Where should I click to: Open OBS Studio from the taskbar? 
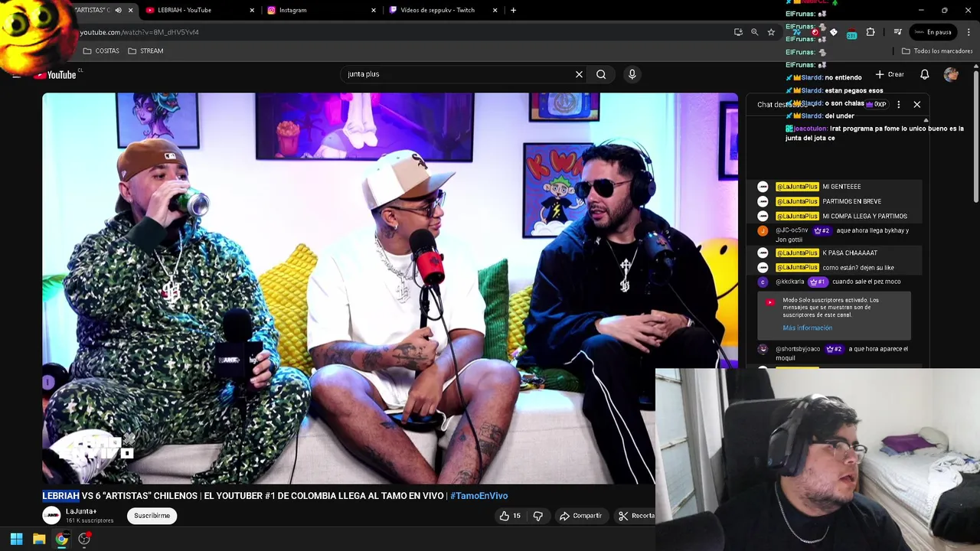pos(84,539)
